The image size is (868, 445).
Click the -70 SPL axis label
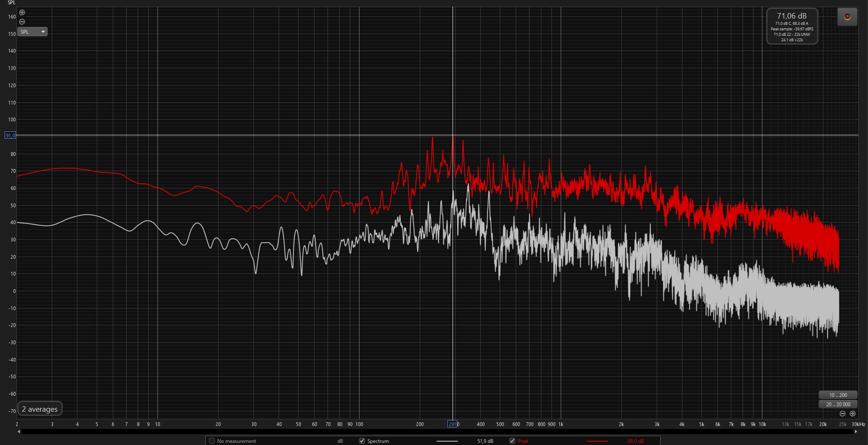(12, 411)
